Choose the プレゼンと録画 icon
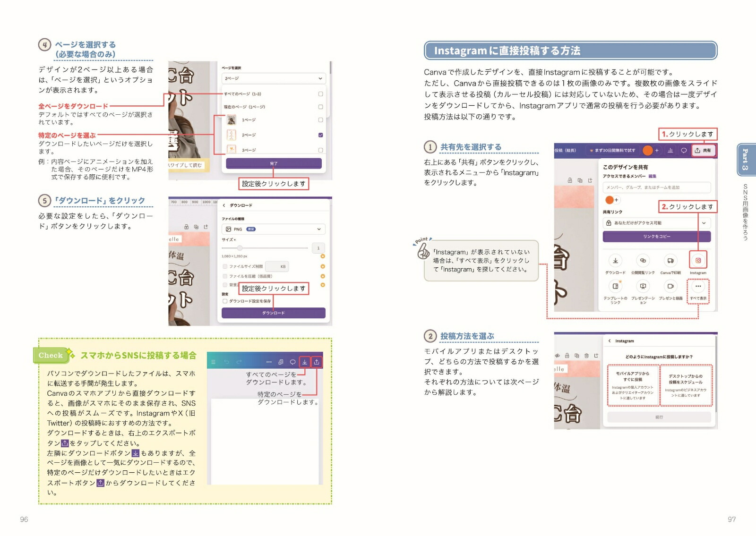 click(670, 286)
